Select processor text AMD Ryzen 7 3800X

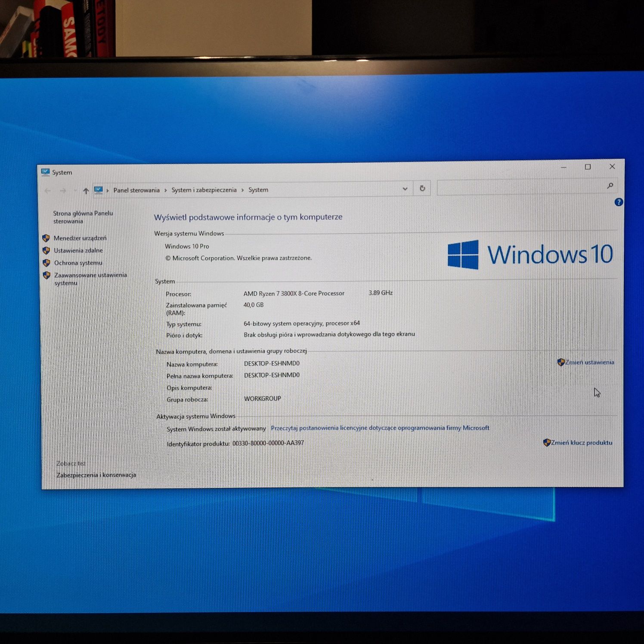294,294
